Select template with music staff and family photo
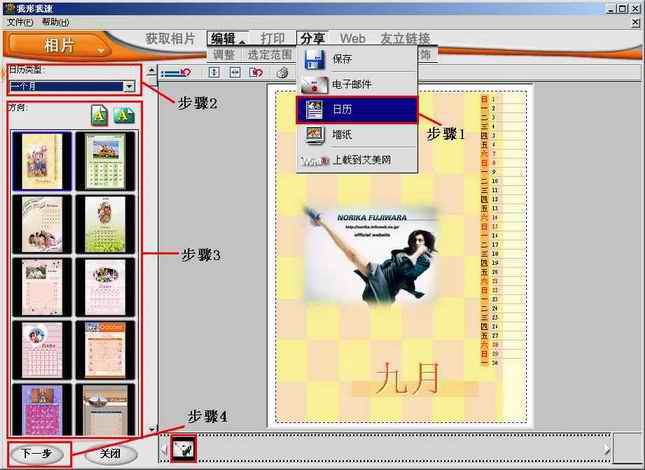The image size is (645, 470). click(x=42, y=224)
